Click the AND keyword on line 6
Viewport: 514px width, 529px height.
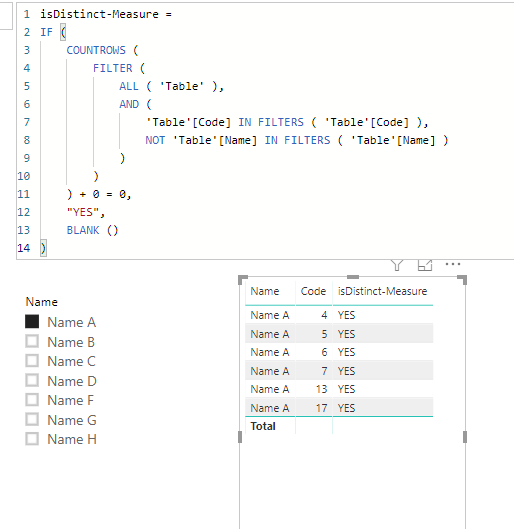coord(129,104)
